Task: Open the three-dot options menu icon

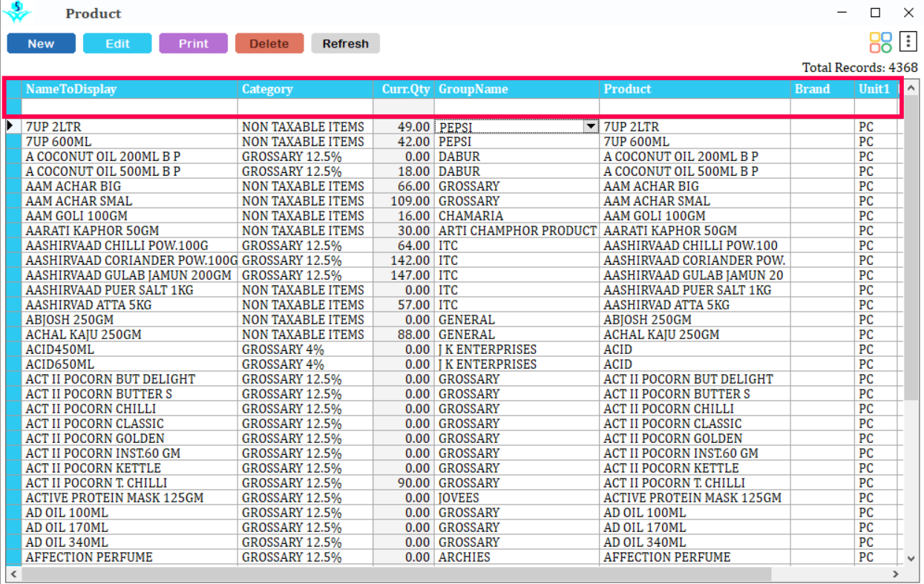Action: coord(908,42)
